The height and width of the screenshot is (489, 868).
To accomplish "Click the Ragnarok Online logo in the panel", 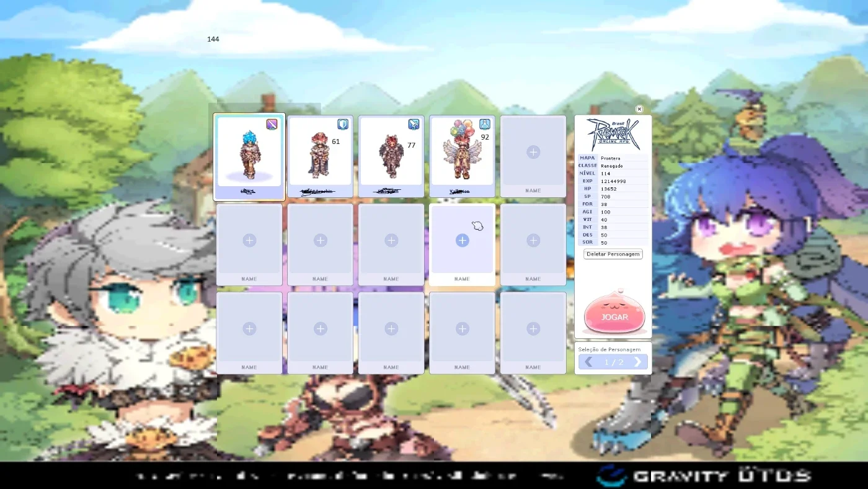I will point(613,135).
